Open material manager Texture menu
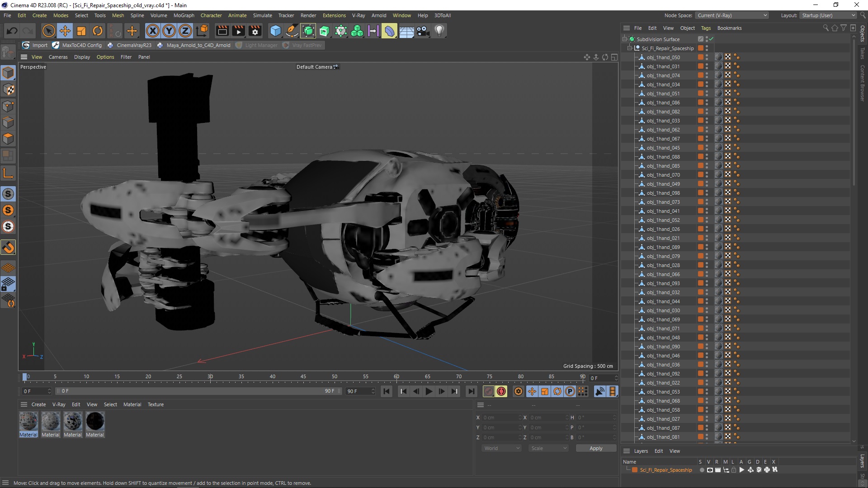This screenshot has width=868, height=488. 156,404
